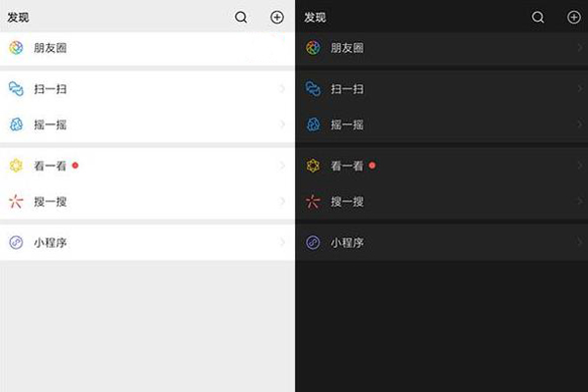Open 朋友圈 icon in dark mode panel

pyautogui.click(x=313, y=48)
